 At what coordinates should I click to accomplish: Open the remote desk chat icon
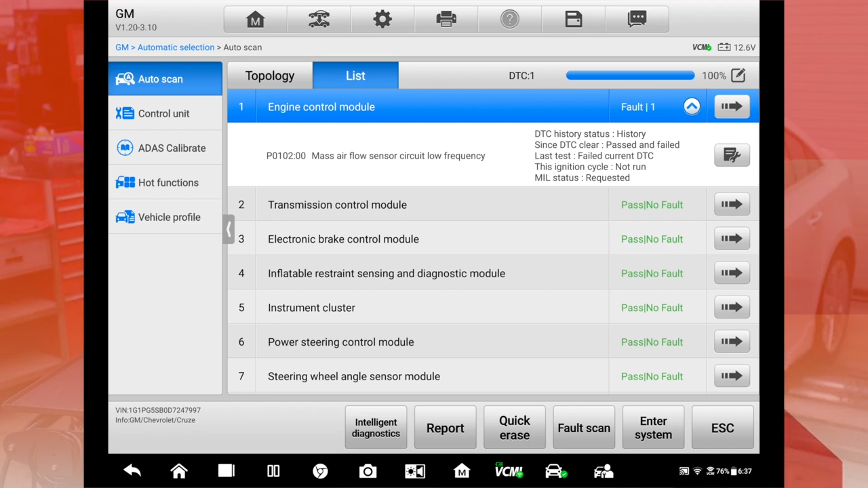(637, 19)
